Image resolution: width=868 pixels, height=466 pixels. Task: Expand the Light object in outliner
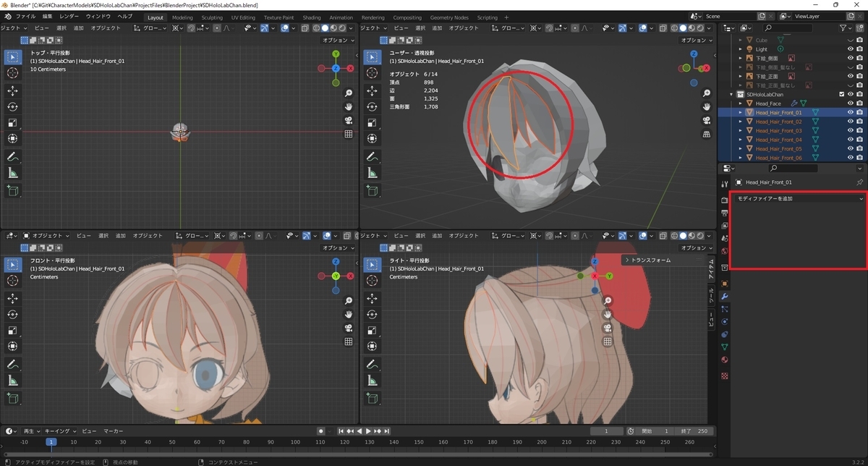pos(741,49)
